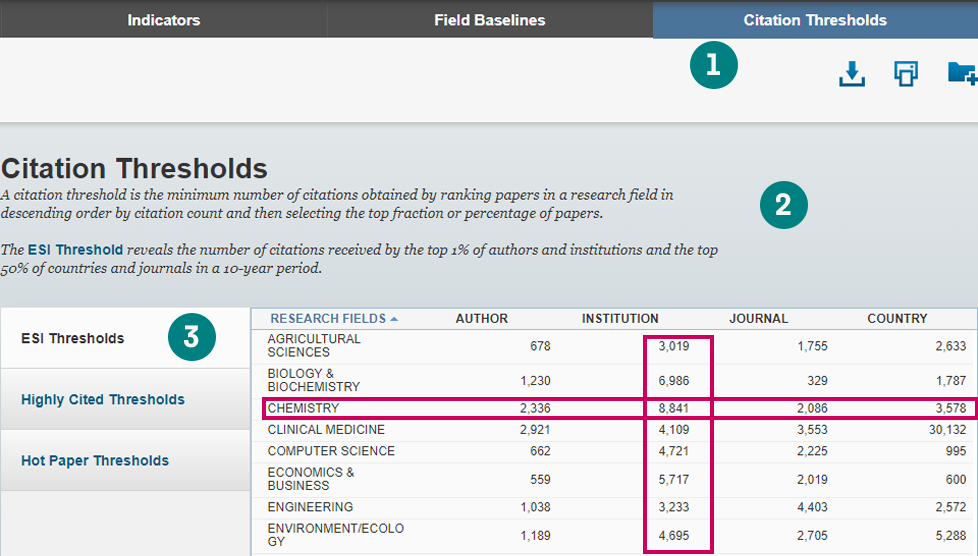This screenshot has height=556, width=978.
Task: Select the BIOLOGY & BIOCHEMISTRY row label
Action: pyautogui.click(x=314, y=380)
